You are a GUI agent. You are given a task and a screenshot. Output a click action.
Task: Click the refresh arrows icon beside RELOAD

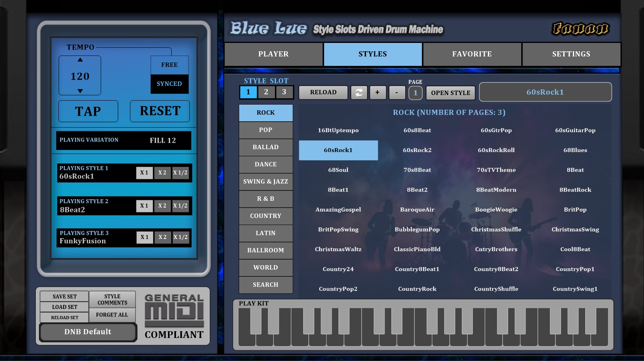(x=359, y=92)
